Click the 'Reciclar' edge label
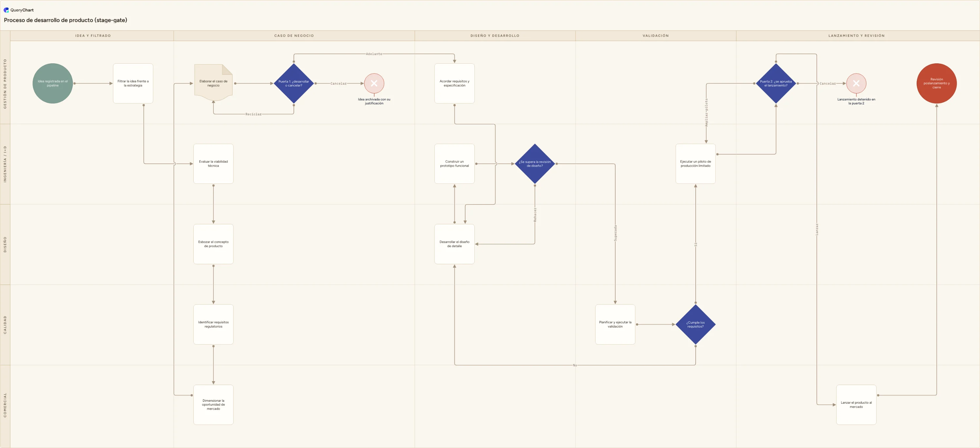 pos(253,114)
